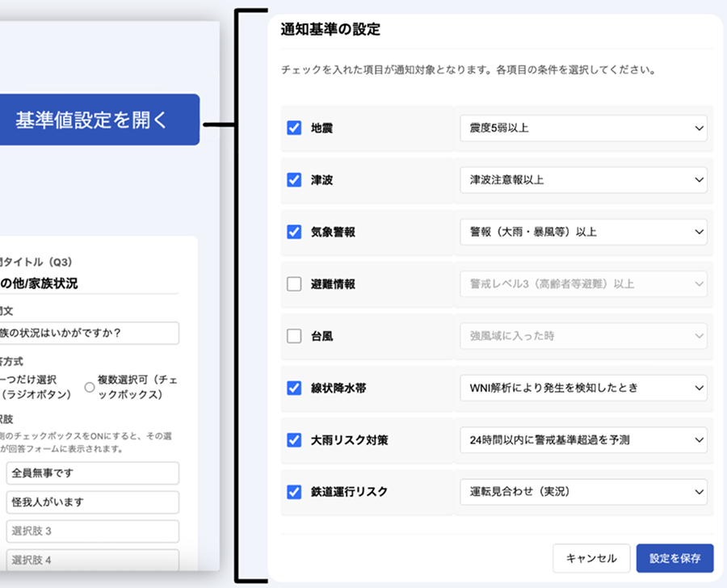Click the 線状降水帯 label text

click(x=338, y=388)
